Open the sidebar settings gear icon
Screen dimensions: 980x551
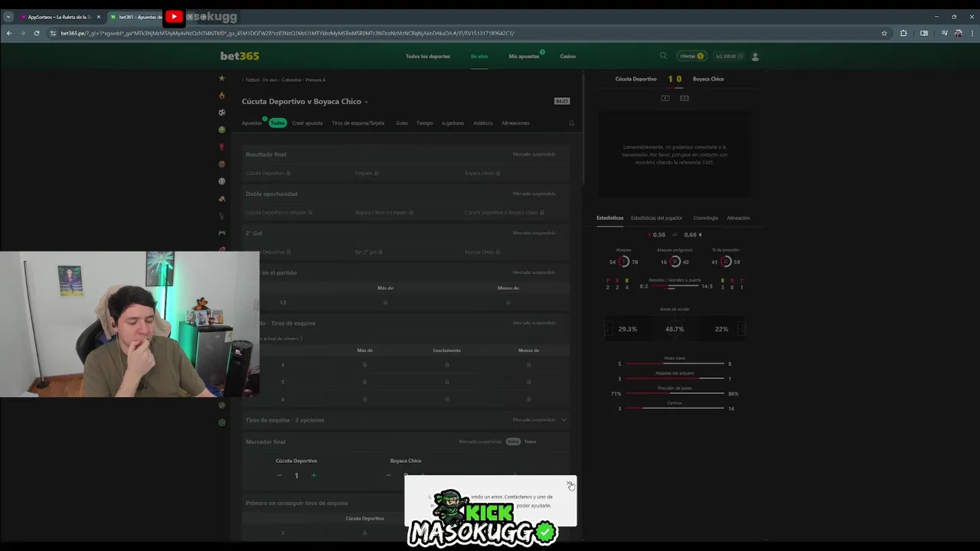222,422
